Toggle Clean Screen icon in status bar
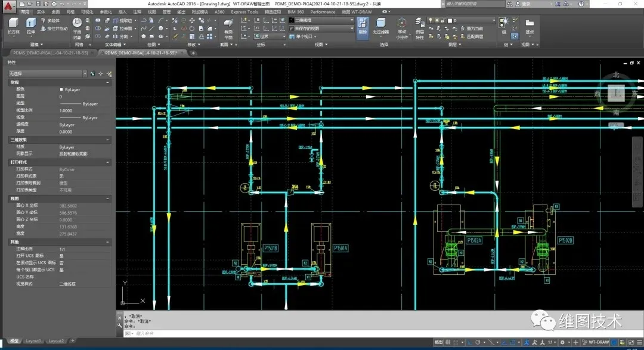644x350 pixels. (631, 342)
